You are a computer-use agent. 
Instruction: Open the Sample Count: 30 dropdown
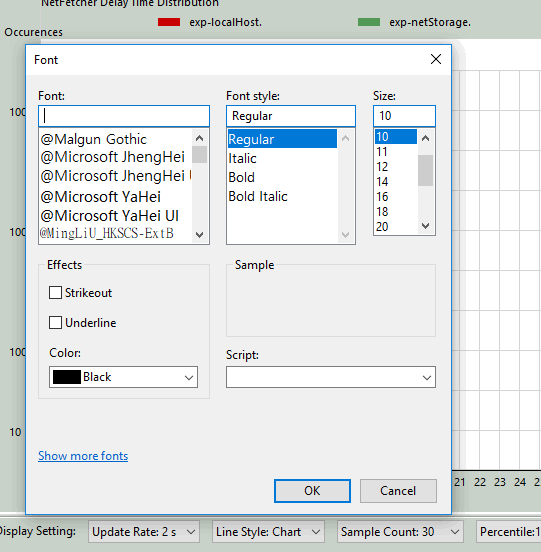click(400, 532)
